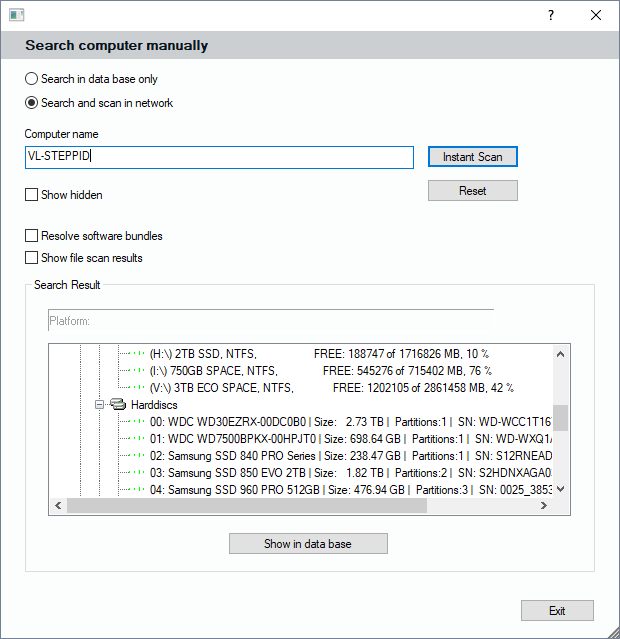
Task: Click the Reset button
Action: point(472,191)
